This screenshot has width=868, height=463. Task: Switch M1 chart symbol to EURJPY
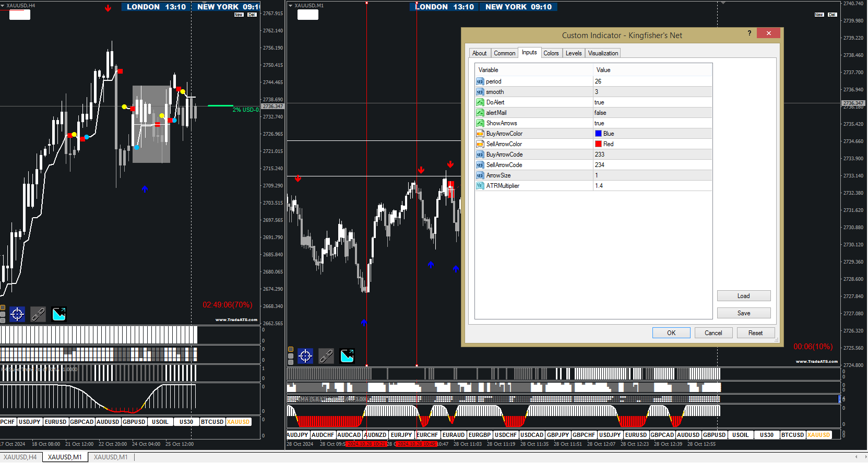coord(401,435)
